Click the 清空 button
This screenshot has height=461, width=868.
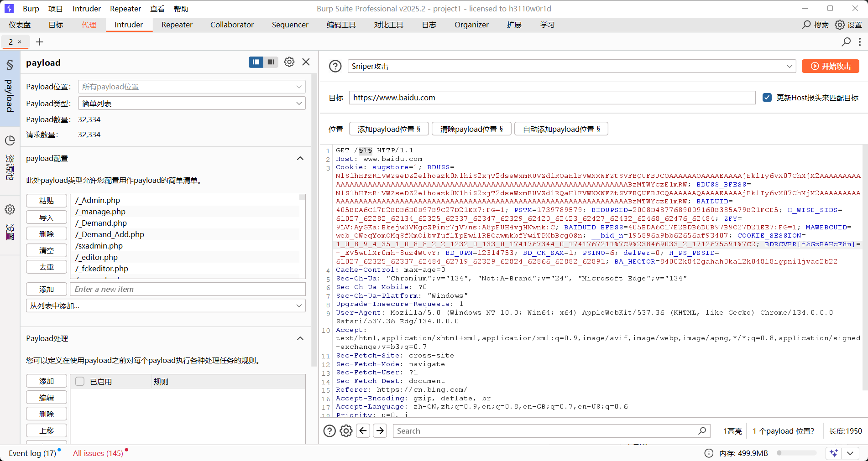click(x=47, y=250)
